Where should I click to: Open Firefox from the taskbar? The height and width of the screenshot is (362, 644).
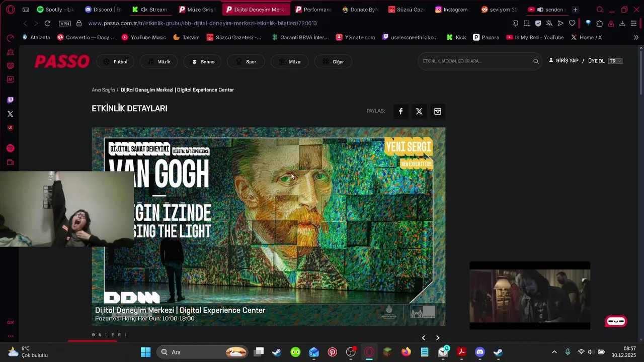coord(406,352)
